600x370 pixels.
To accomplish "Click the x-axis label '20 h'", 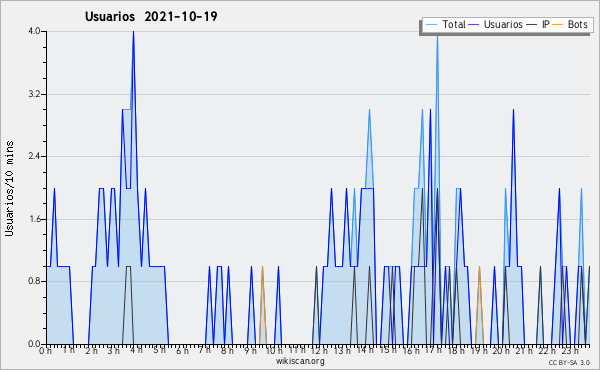I will [x=501, y=351].
